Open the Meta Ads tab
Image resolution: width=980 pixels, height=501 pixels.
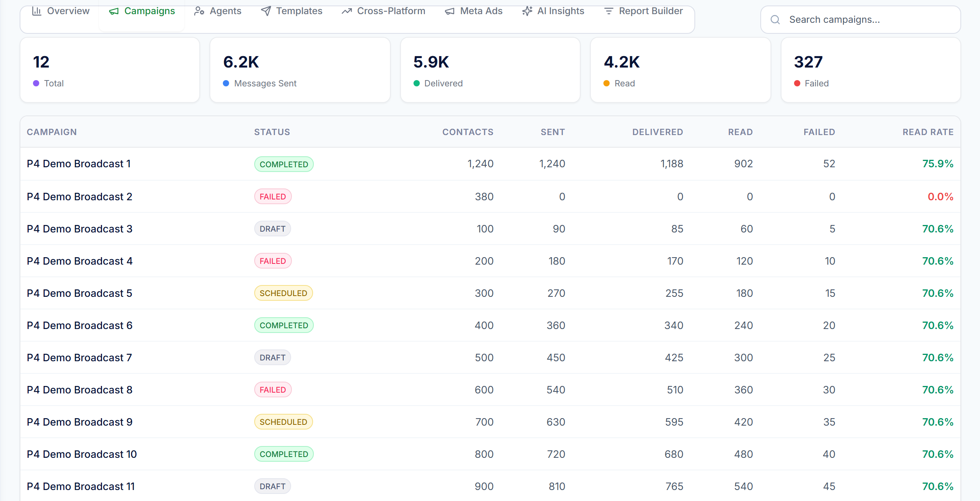(x=474, y=11)
